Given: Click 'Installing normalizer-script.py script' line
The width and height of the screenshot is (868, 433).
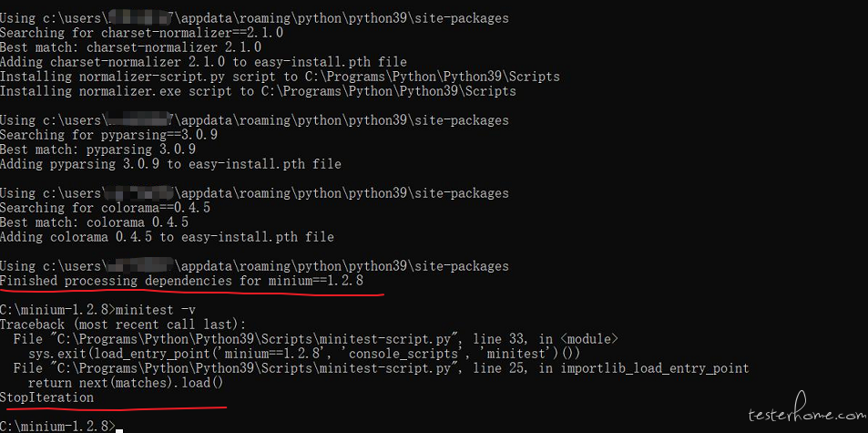Looking at the screenshot, I should [280, 77].
